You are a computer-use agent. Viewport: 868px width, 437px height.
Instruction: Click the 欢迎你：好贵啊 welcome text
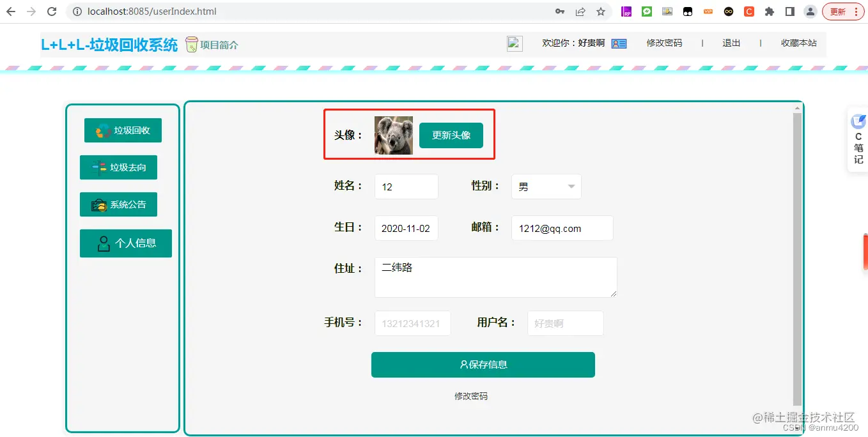coord(573,43)
